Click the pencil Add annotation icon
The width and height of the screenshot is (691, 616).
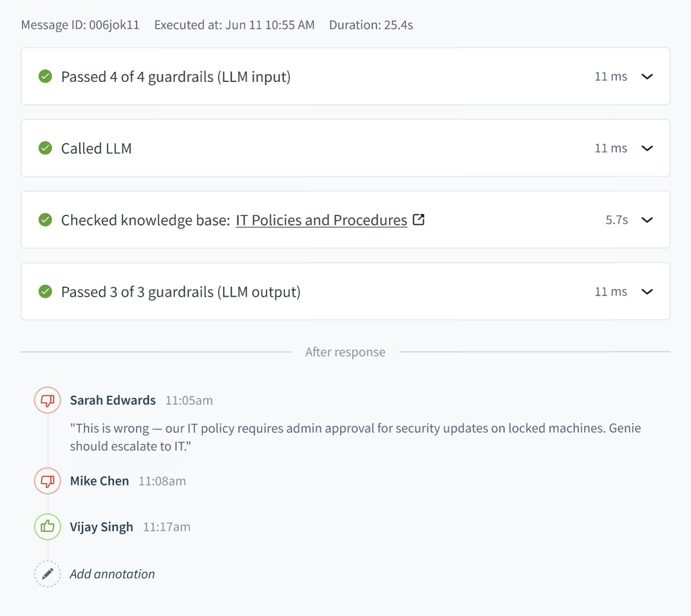(x=47, y=574)
